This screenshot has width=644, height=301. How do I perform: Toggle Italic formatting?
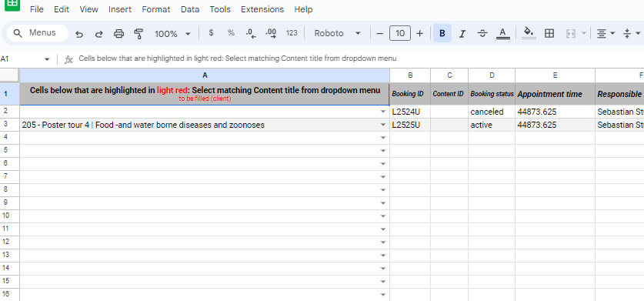coord(462,33)
